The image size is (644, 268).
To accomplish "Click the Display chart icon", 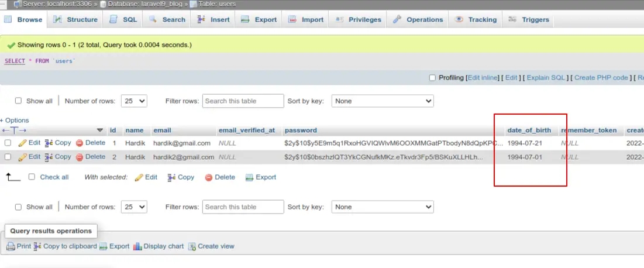I will [137, 246].
